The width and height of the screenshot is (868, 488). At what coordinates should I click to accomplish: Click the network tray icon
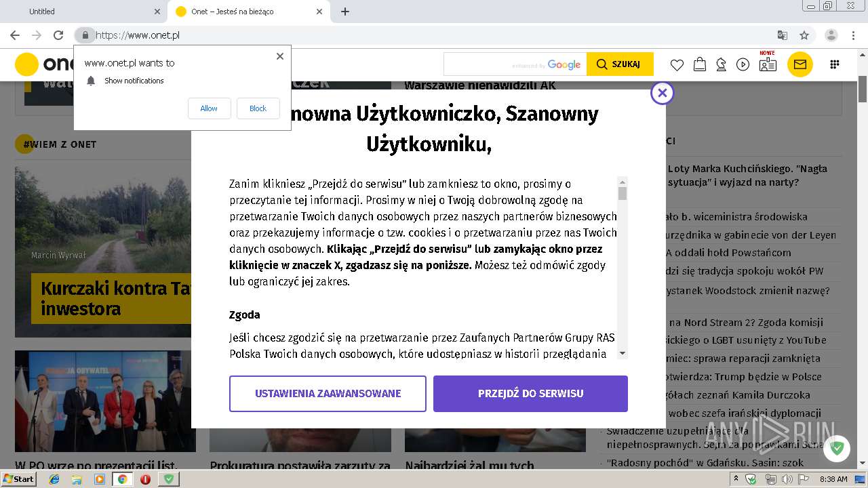point(770,479)
